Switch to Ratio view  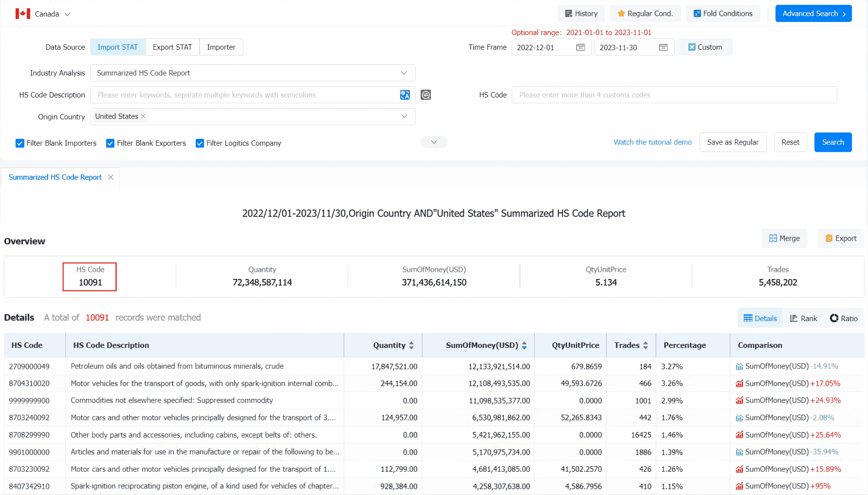click(x=844, y=318)
